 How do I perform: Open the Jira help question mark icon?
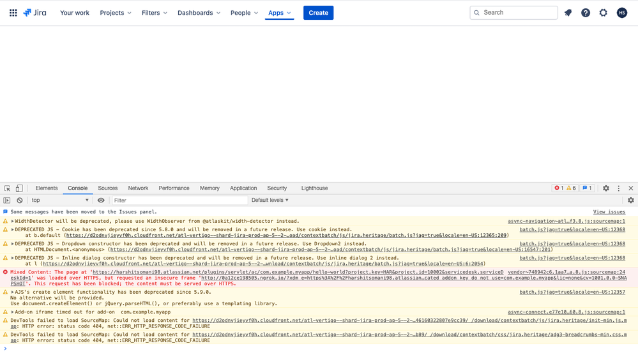(586, 13)
